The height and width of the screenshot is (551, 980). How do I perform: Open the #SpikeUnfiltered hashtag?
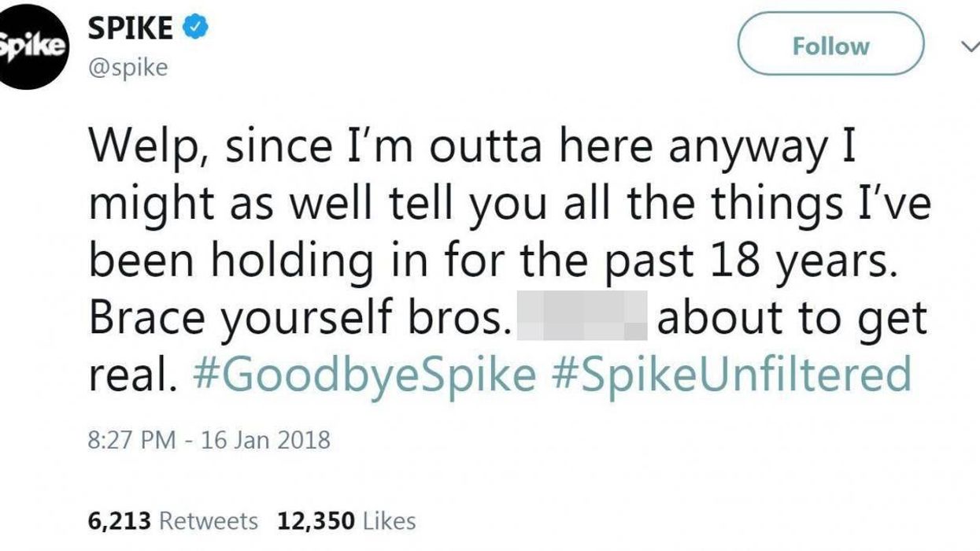[731, 375]
